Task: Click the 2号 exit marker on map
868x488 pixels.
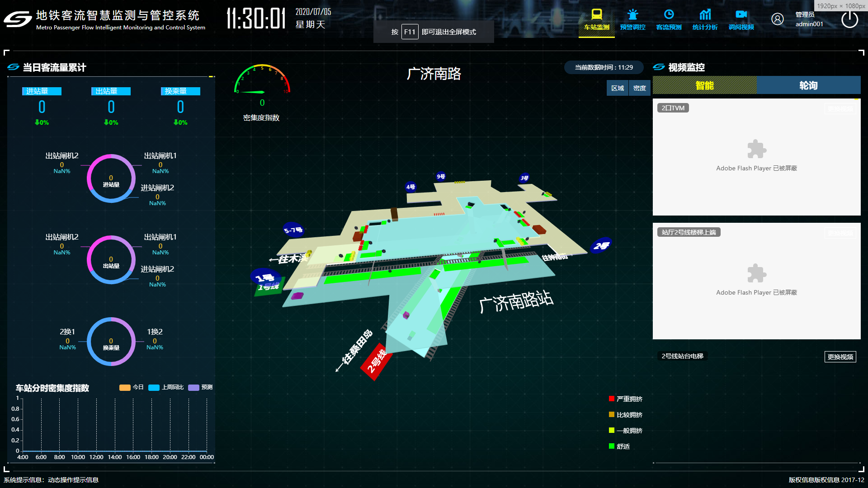Action: pos(601,246)
